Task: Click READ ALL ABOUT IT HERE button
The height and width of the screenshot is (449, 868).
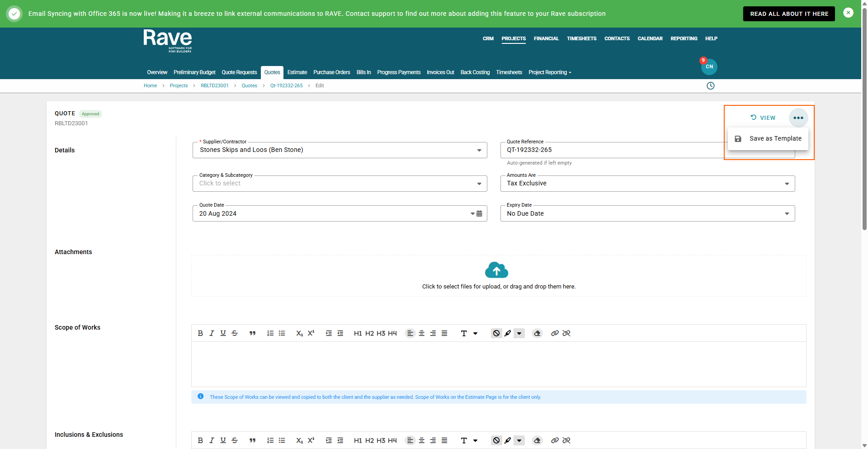Action: 789,14
